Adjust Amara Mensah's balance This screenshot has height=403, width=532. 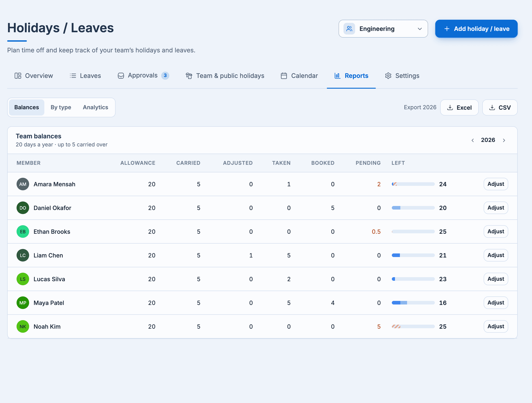click(x=496, y=184)
